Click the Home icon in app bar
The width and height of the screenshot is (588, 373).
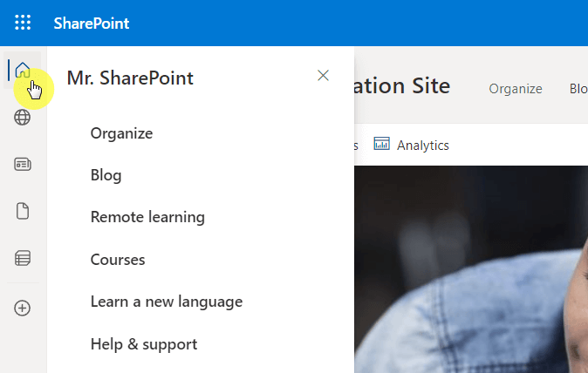pyautogui.click(x=23, y=70)
